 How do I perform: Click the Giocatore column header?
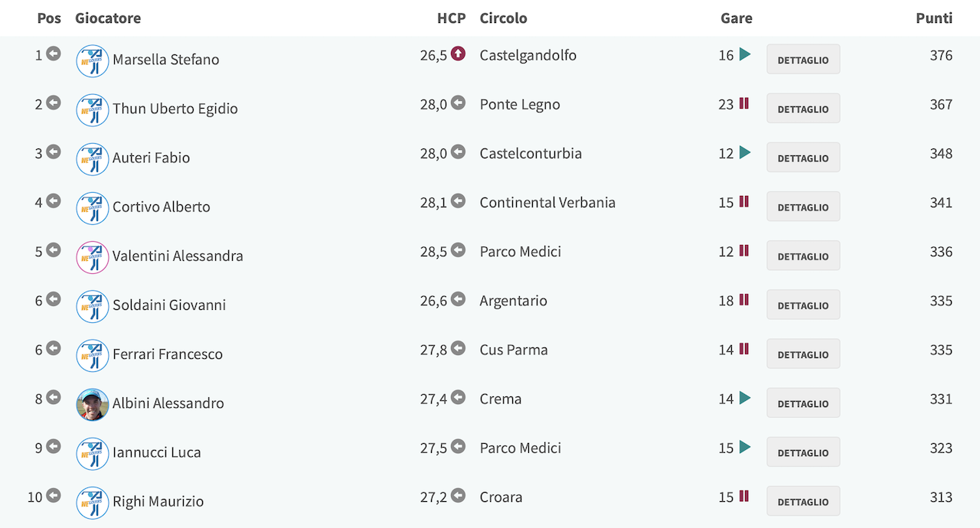click(x=108, y=18)
